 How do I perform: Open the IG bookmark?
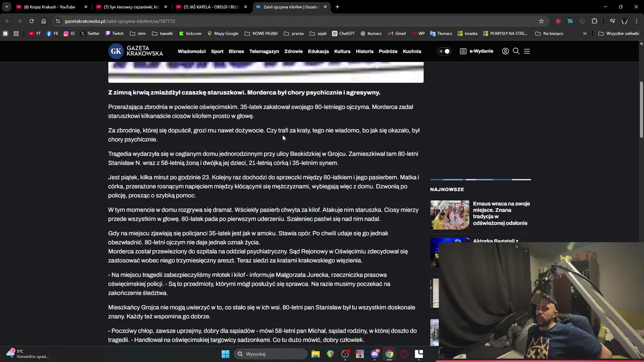point(69,34)
